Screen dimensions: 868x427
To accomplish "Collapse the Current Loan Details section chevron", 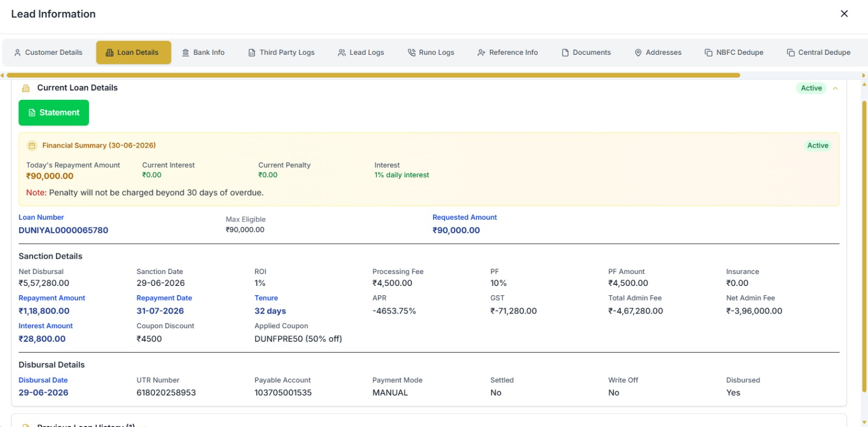I will coord(835,88).
